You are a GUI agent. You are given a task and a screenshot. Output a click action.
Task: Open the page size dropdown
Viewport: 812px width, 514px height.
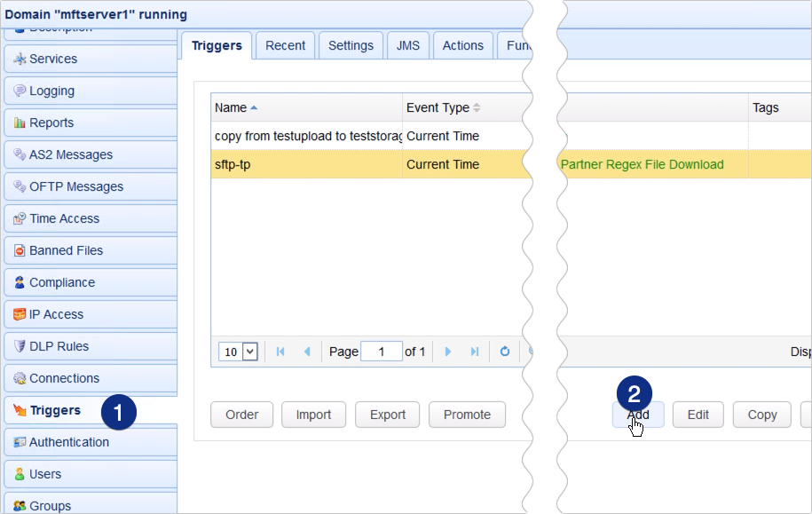pos(249,352)
